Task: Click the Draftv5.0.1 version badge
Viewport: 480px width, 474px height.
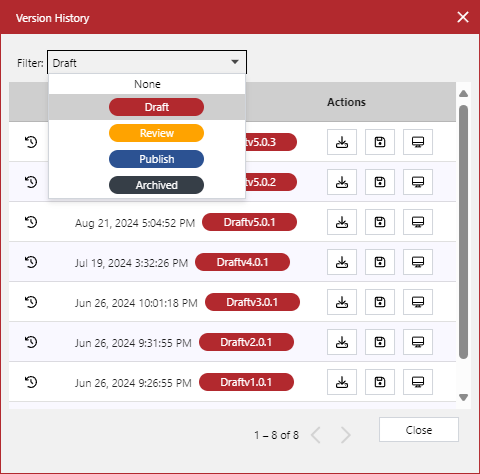Action: pos(249,222)
